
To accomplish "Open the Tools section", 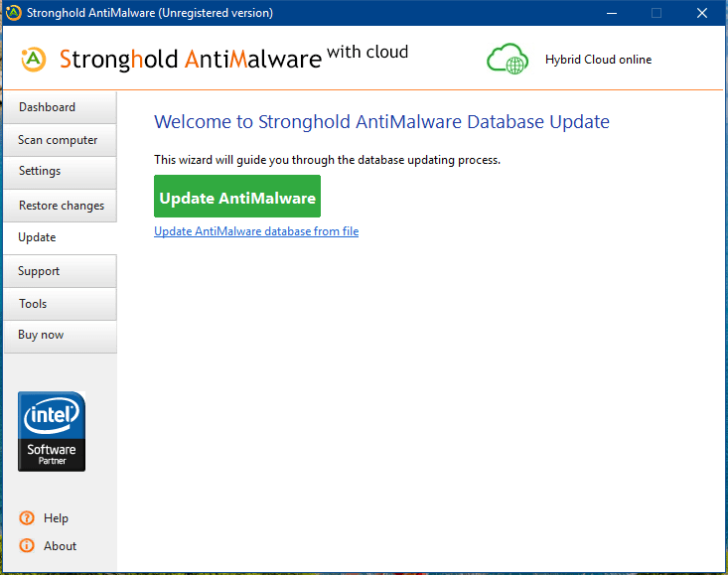I will click(60, 304).
